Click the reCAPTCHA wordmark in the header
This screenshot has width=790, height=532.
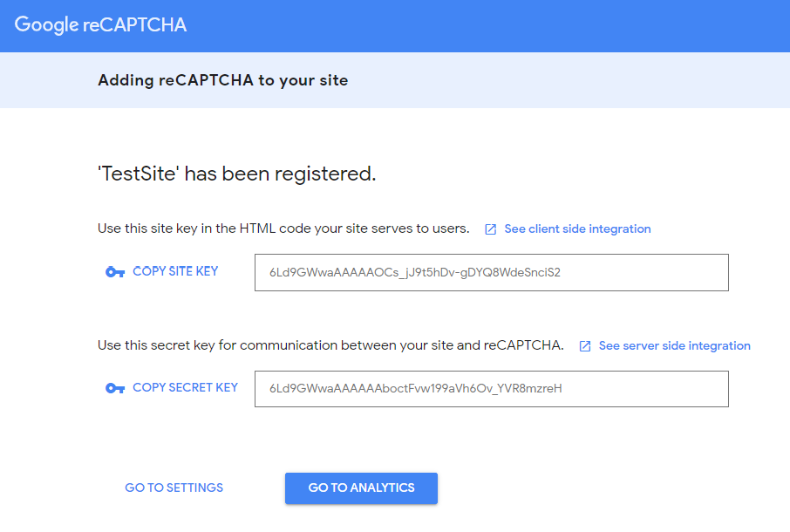[134, 24]
